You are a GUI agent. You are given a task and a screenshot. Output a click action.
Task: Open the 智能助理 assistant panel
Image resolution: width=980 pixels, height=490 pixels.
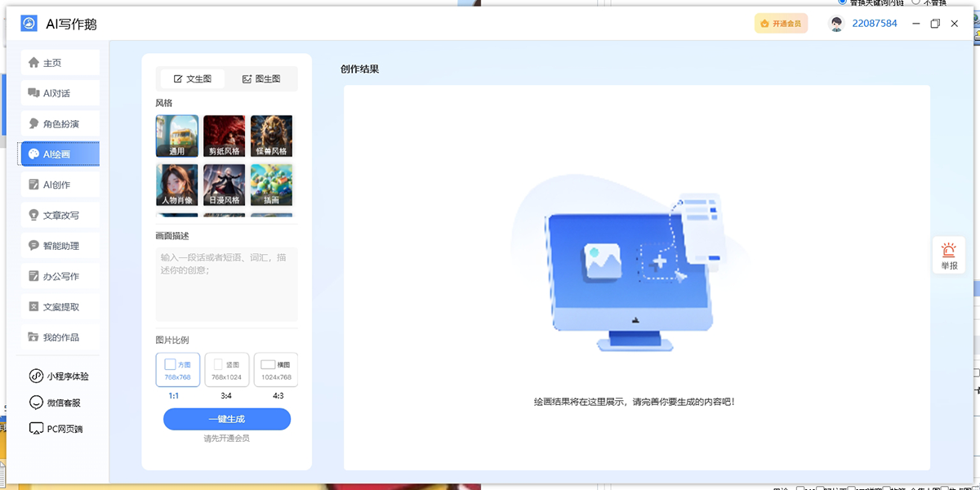60,245
